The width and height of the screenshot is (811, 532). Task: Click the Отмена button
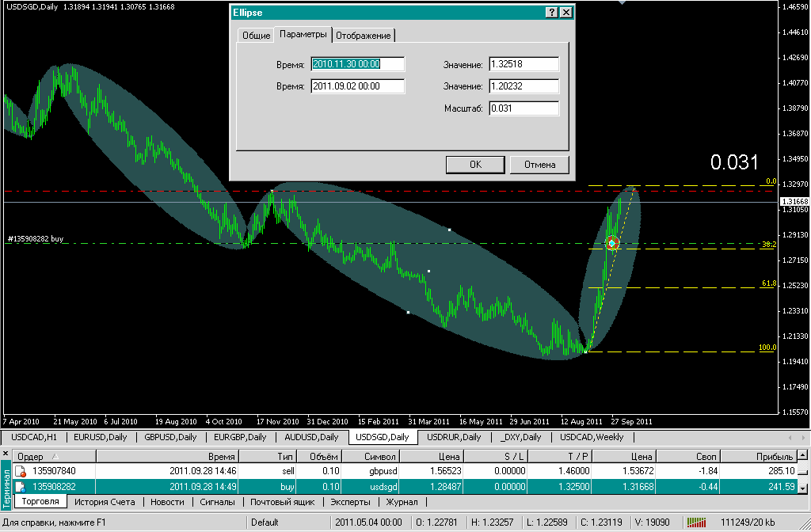539,165
